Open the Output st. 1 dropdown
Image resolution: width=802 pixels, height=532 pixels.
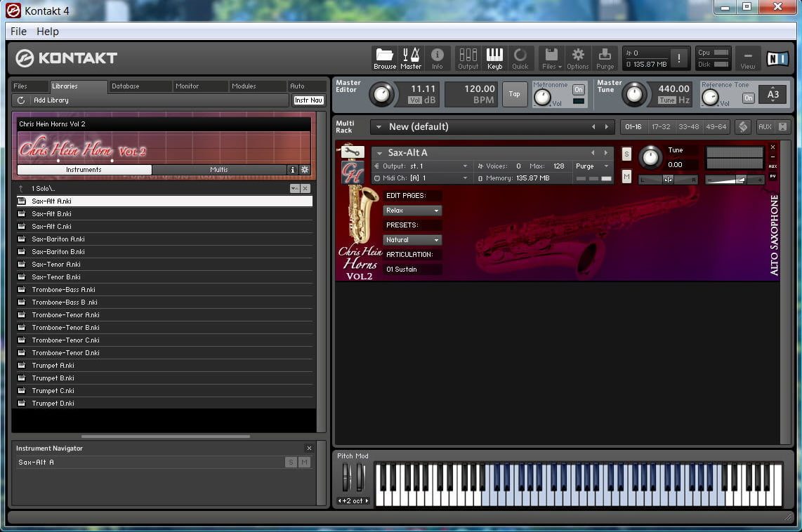coord(421,166)
